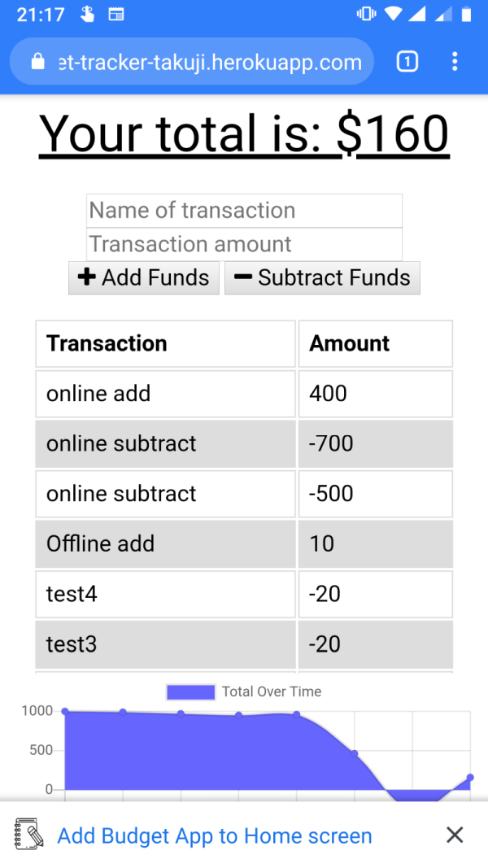Toggle the Total Over Time legend swatch

click(x=190, y=692)
